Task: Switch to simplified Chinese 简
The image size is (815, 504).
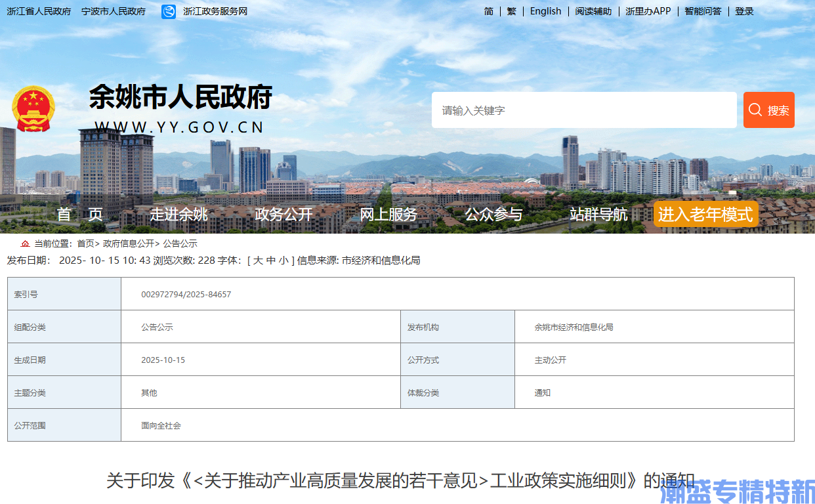Action: click(489, 11)
